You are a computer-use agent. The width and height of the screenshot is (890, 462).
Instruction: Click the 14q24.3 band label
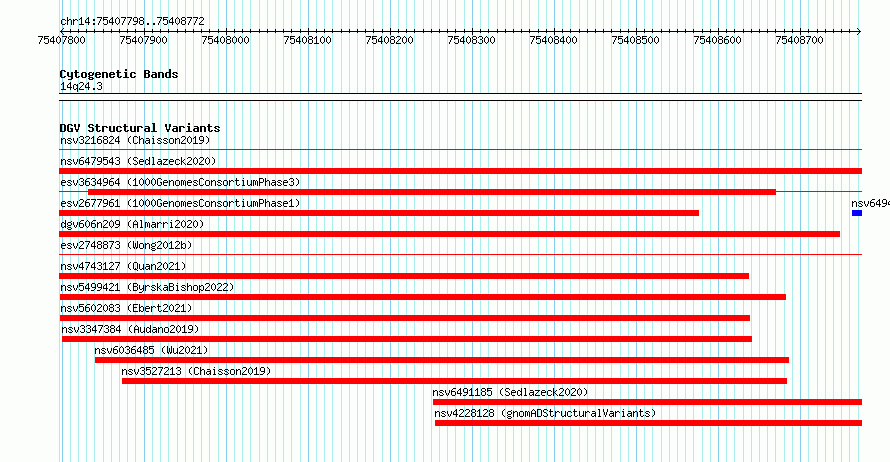click(81, 86)
